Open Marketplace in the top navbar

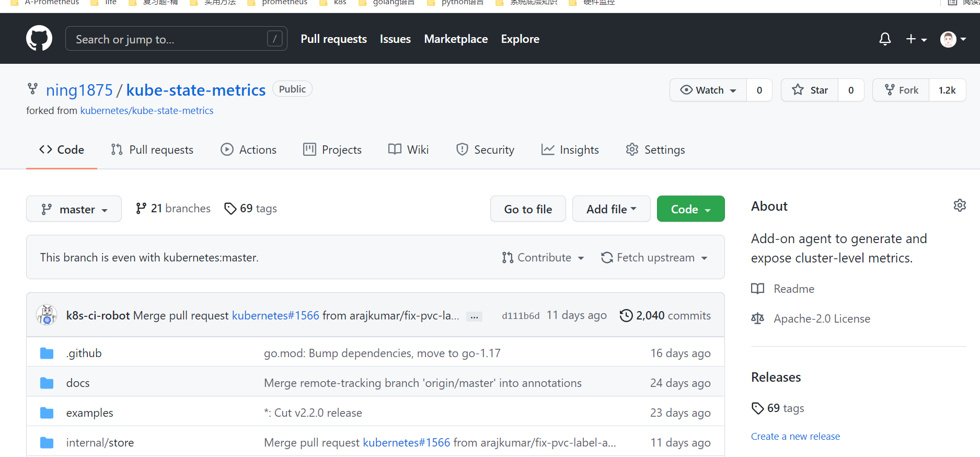coord(456,39)
